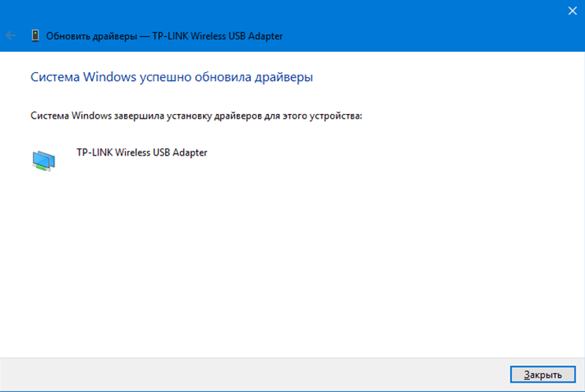
Task: Click the word 'Windows' in the blue heading
Action: (x=106, y=77)
